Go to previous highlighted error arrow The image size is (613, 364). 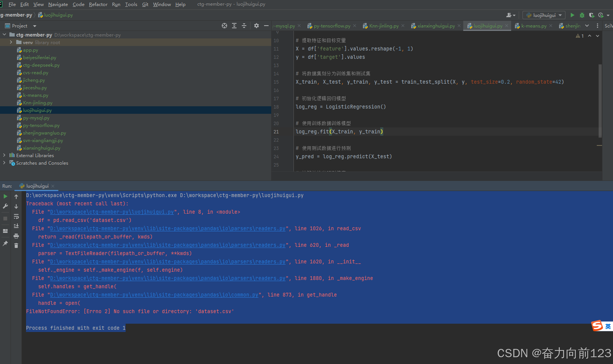pyautogui.click(x=590, y=36)
